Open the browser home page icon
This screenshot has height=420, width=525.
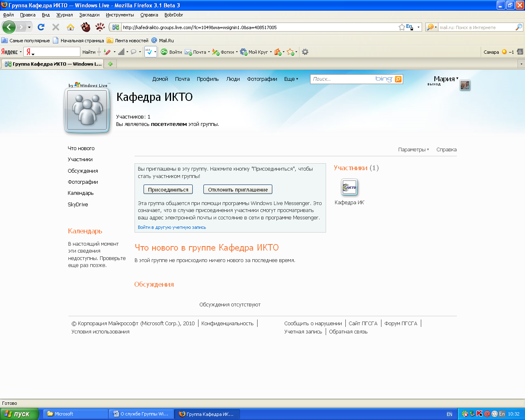point(71,27)
